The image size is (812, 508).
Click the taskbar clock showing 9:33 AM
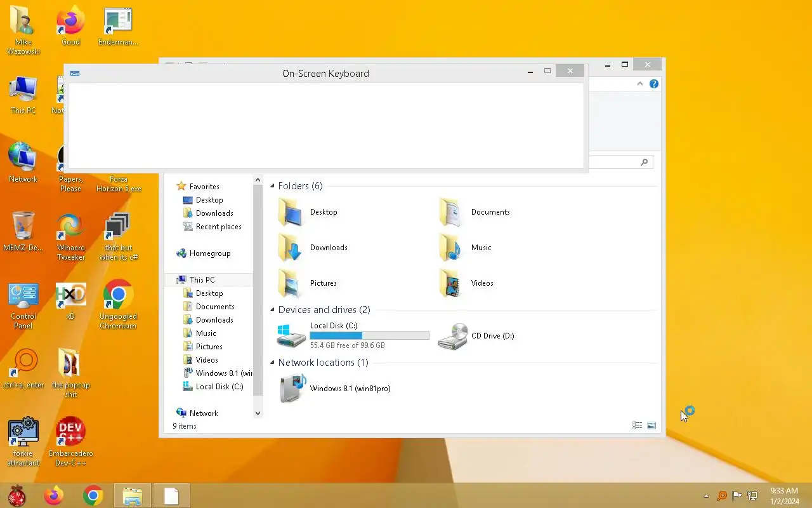click(x=784, y=496)
